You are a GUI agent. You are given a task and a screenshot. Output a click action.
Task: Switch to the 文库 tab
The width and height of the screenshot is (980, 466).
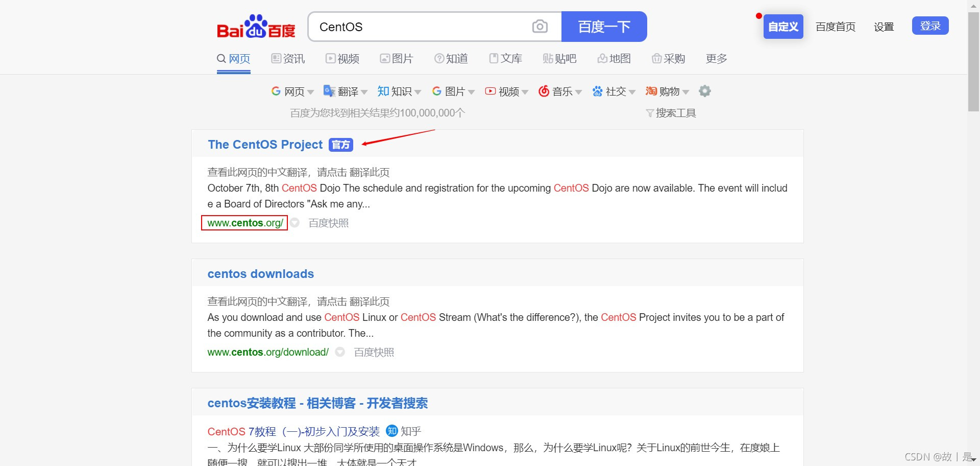[x=505, y=59]
